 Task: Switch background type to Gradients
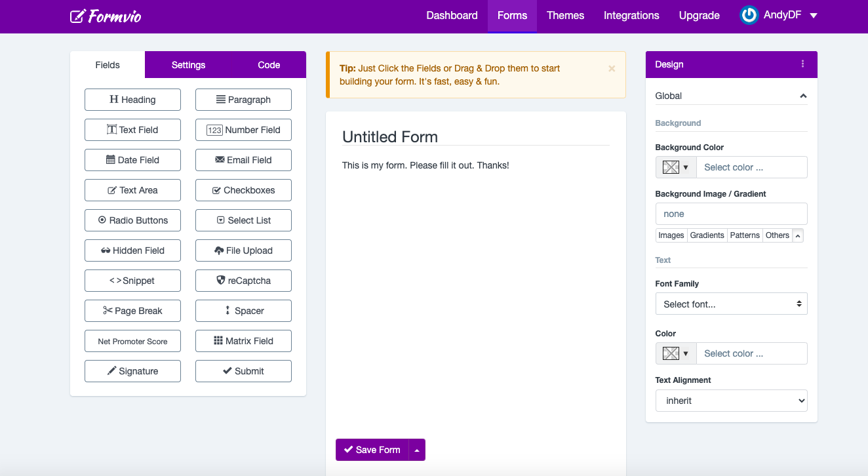click(707, 235)
